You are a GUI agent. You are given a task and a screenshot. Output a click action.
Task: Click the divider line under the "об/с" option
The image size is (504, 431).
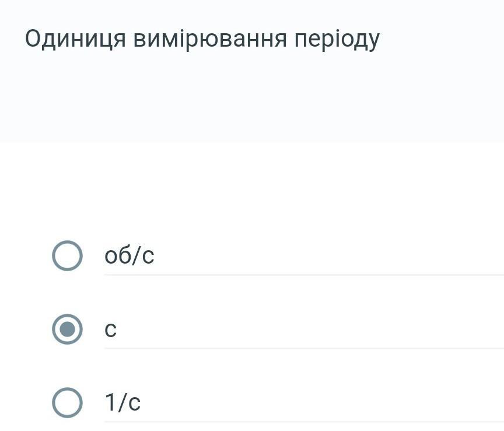pyautogui.click(x=303, y=274)
